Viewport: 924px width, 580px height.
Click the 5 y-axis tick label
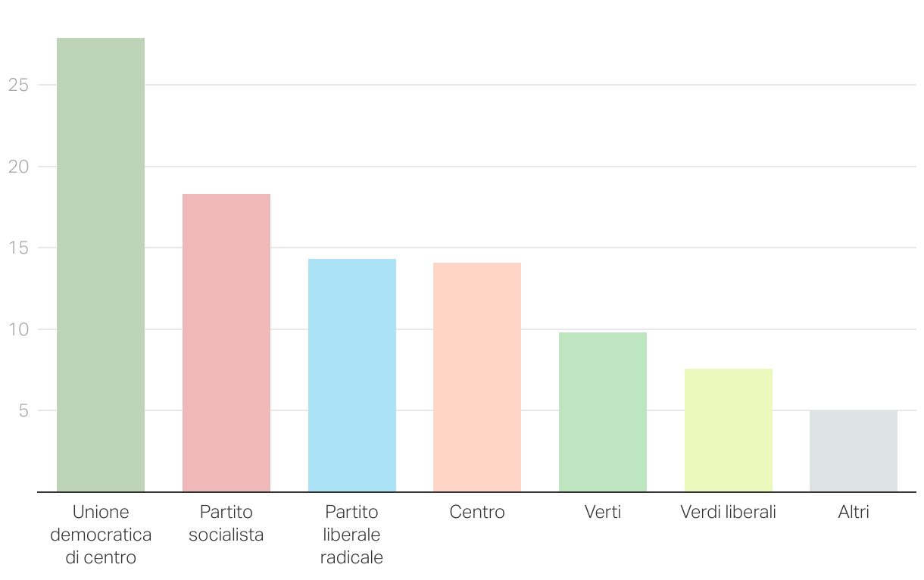pyautogui.click(x=23, y=410)
